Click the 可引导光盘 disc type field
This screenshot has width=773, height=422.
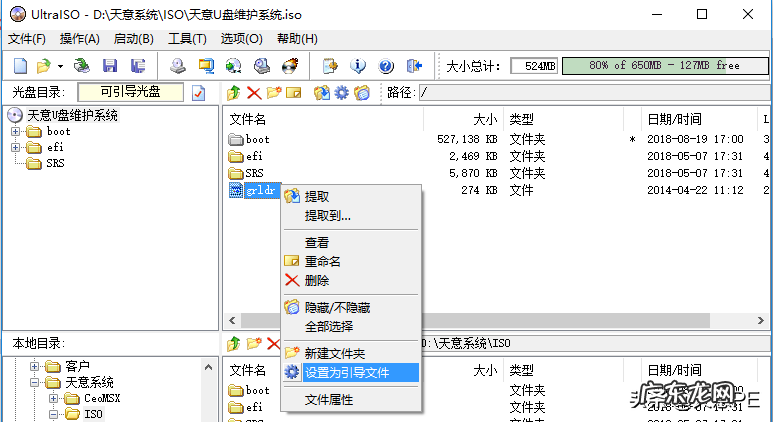click(x=131, y=92)
